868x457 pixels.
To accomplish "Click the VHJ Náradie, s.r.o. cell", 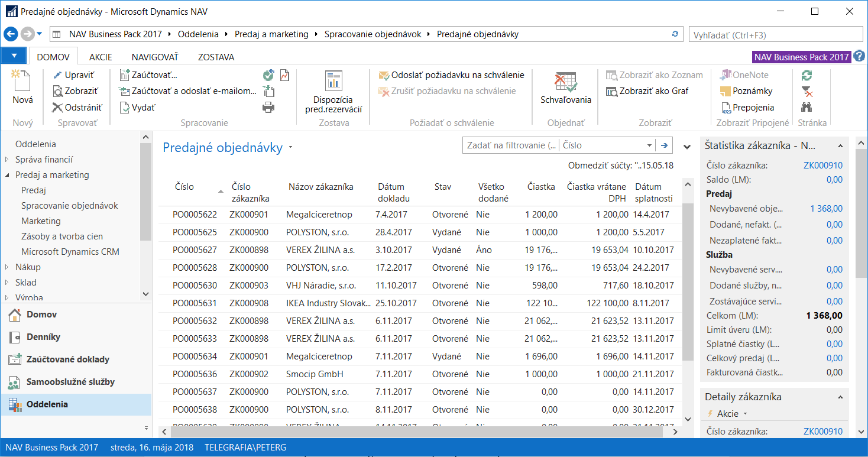I will [321, 286].
